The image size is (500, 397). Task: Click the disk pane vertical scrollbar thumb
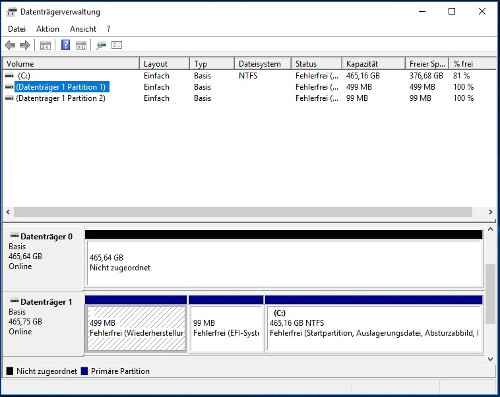pyautogui.click(x=490, y=294)
